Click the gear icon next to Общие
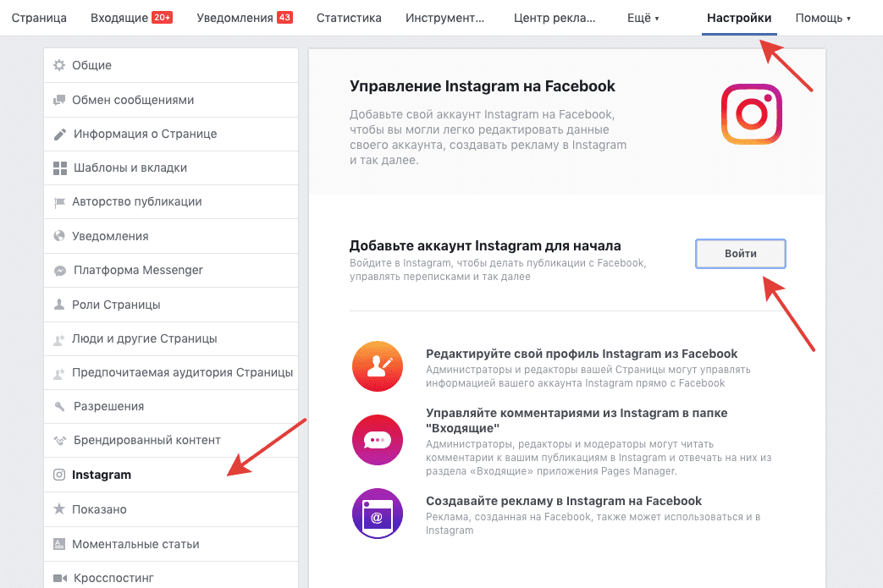The image size is (883, 588). pyautogui.click(x=59, y=65)
